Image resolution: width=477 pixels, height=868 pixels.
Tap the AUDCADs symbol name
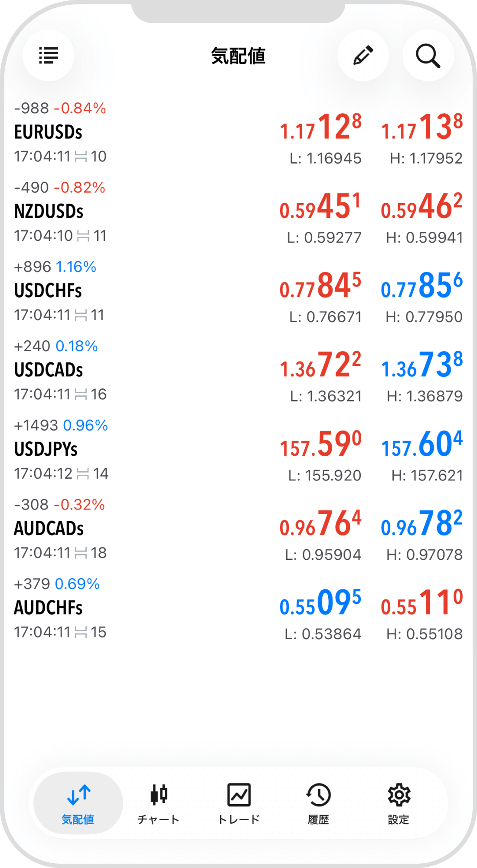pyautogui.click(x=49, y=529)
